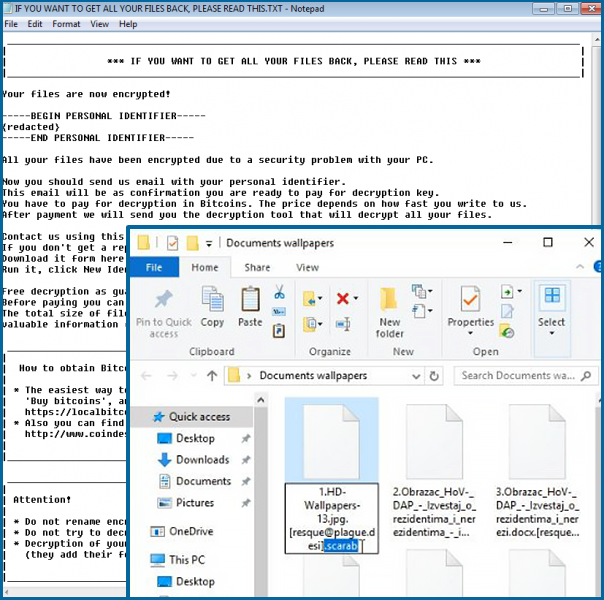Open Notepad Edit menu
The image size is (604, 600).
pos(35,24)
